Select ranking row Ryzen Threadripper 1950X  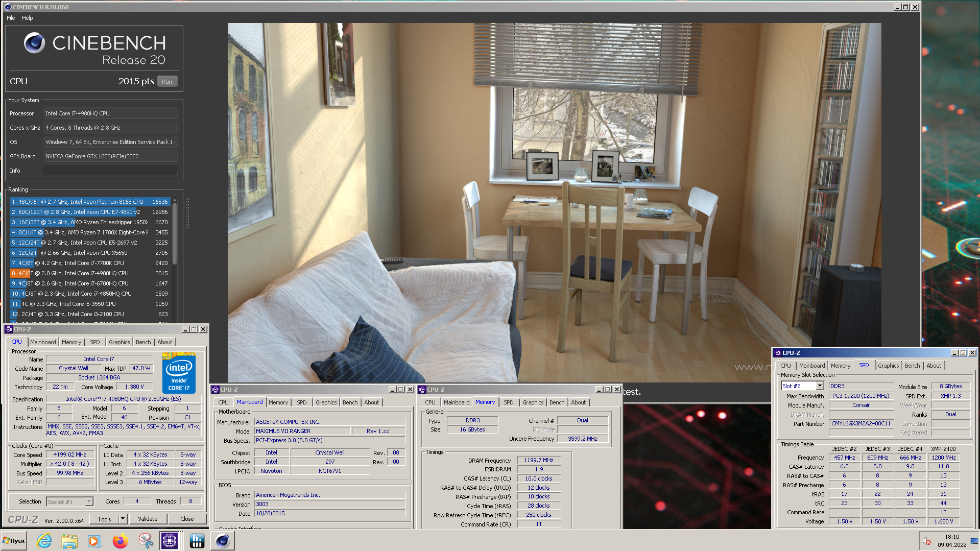(x=89, y=222)
